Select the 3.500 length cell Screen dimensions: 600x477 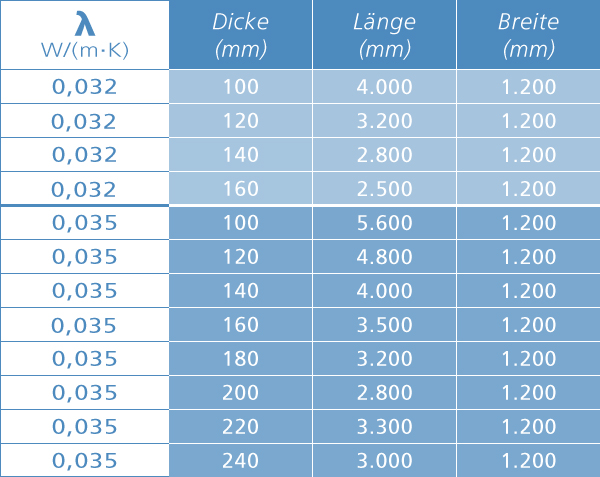click(384, 325)
